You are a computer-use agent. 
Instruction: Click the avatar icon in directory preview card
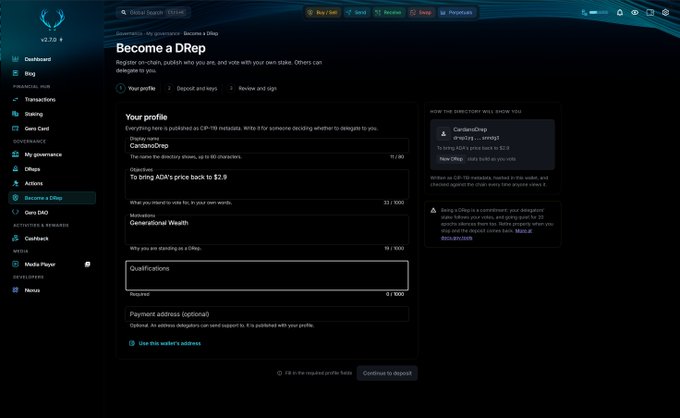click(443, 134)
